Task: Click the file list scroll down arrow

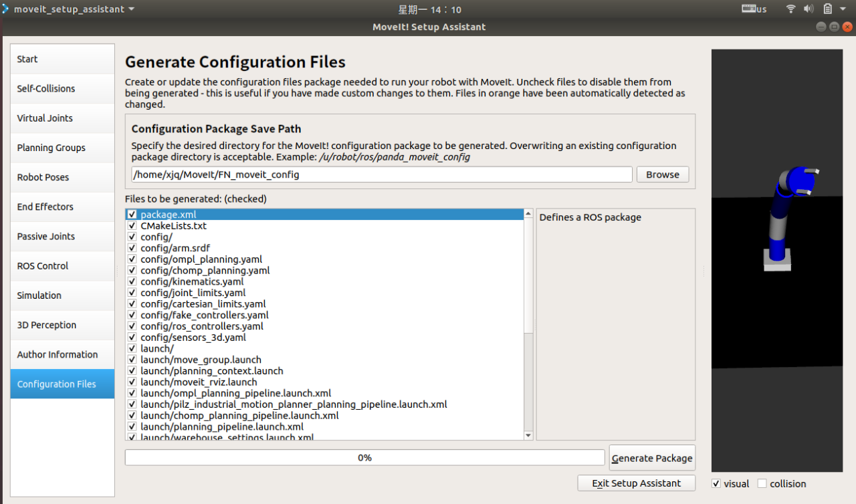Action: click(x=528, y=435)
